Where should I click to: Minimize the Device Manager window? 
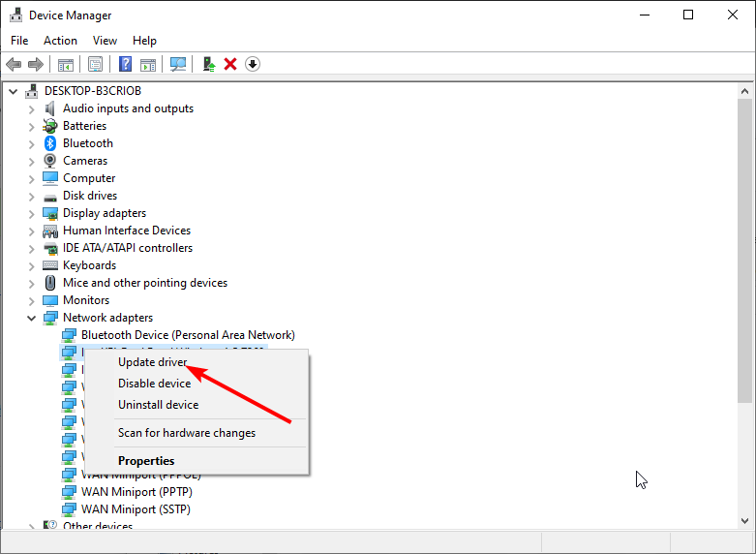645,15
